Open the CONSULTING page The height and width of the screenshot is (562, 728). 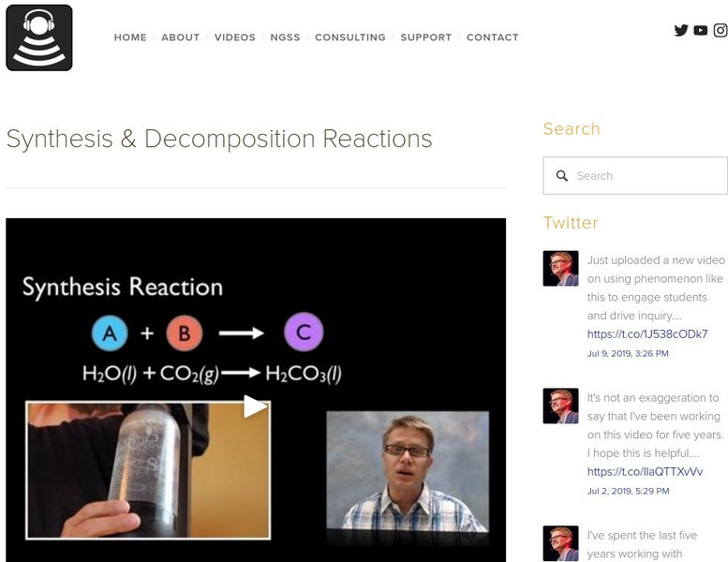[350, 37]
